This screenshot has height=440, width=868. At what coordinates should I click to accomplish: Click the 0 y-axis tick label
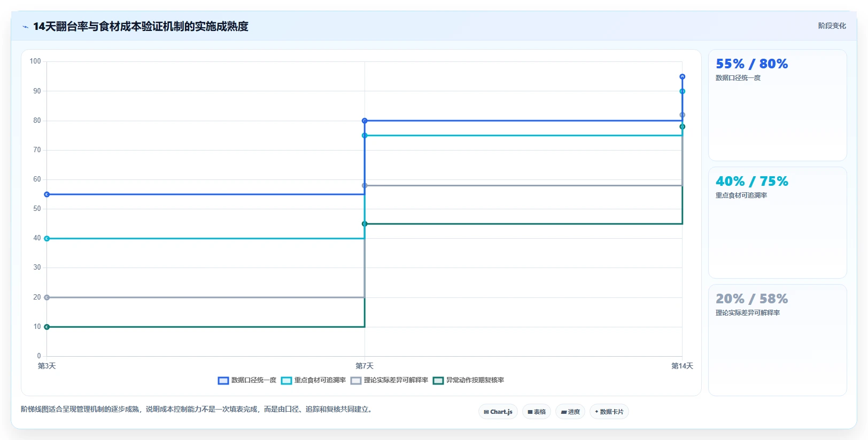pyautogui.click(x=39, y=356)
